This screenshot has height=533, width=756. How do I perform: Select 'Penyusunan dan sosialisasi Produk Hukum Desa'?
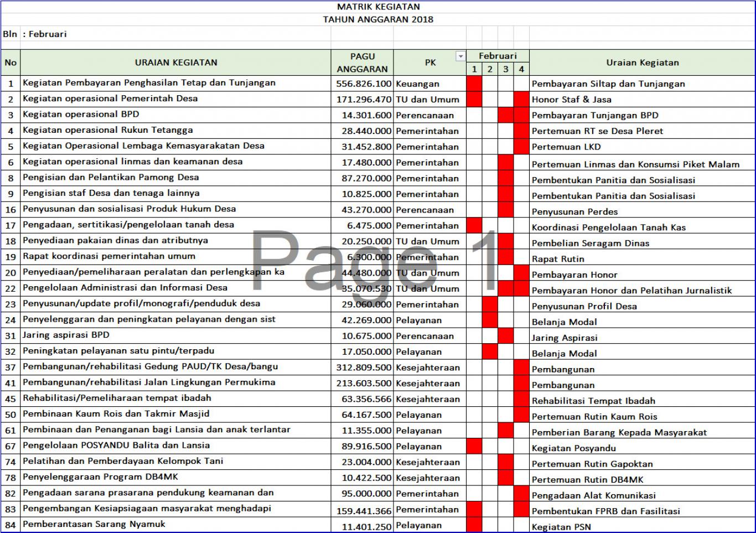[176, 209]
